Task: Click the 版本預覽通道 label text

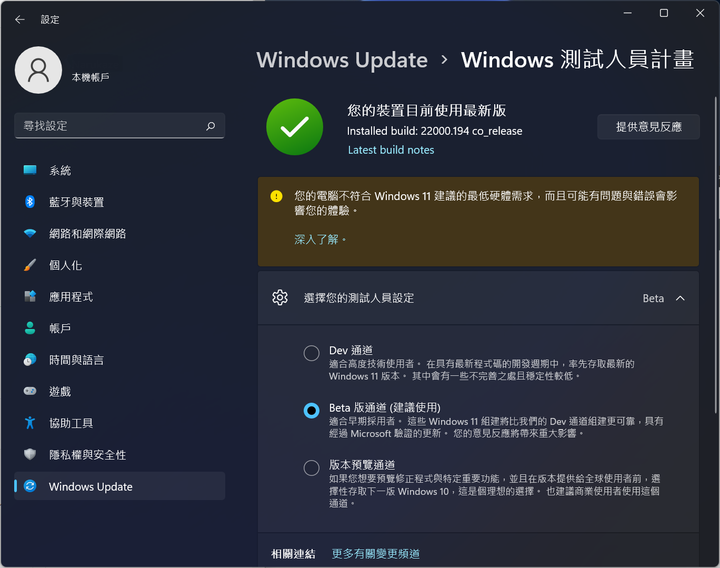Action: click(362, 465)
